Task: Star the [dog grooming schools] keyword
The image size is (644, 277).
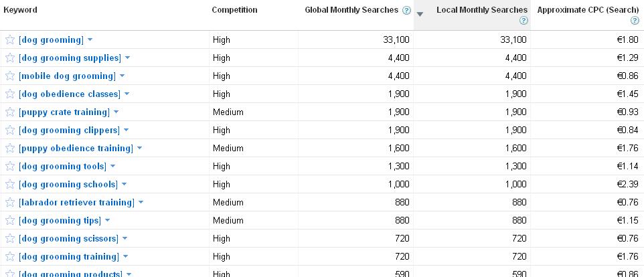Action: [x=10, y=184]
